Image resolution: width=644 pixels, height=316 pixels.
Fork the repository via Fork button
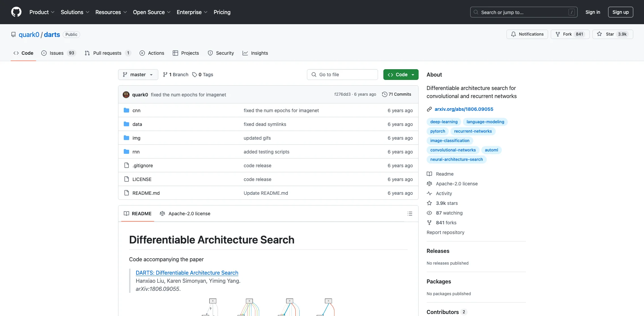point(570,34)
